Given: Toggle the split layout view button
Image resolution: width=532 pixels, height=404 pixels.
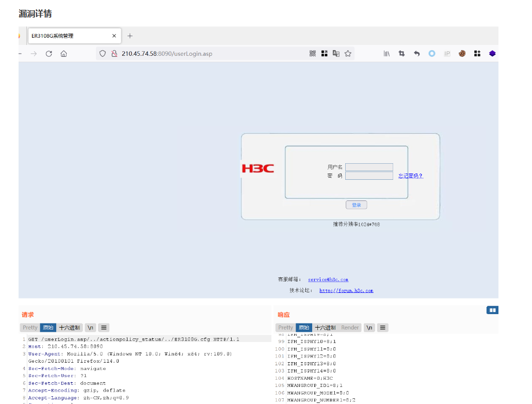Looking at the screenshot, I should 493,310.
